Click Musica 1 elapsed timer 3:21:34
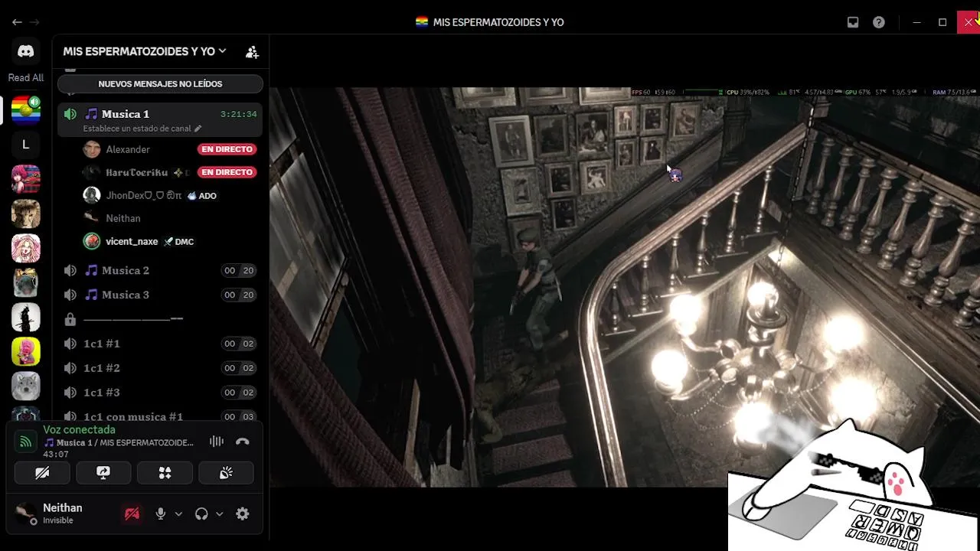The width and height of the screenshot is (980, 551). (x=238, y=114)
